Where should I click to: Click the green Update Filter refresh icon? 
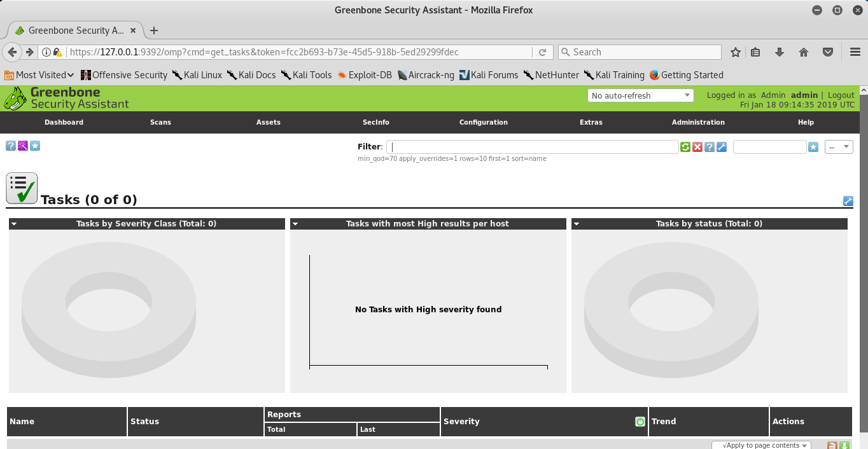685,147
